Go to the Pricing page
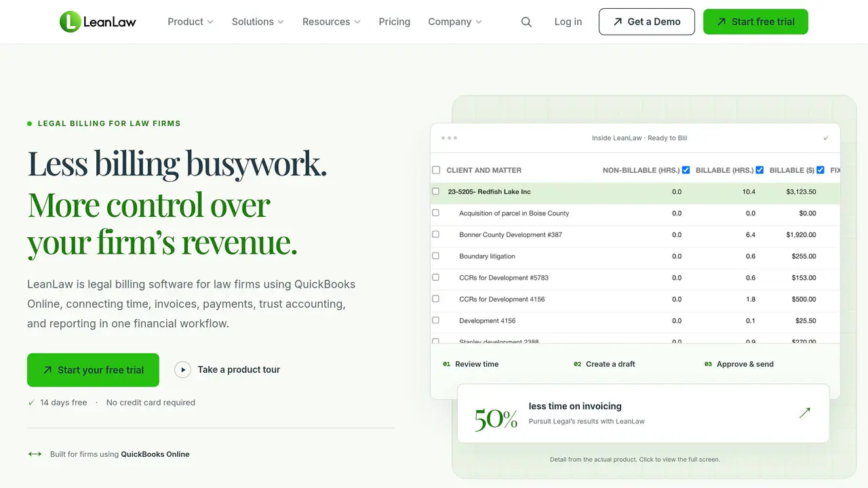Image resolution: width=868 pixels, height=488 pixels. pos(395,22)
